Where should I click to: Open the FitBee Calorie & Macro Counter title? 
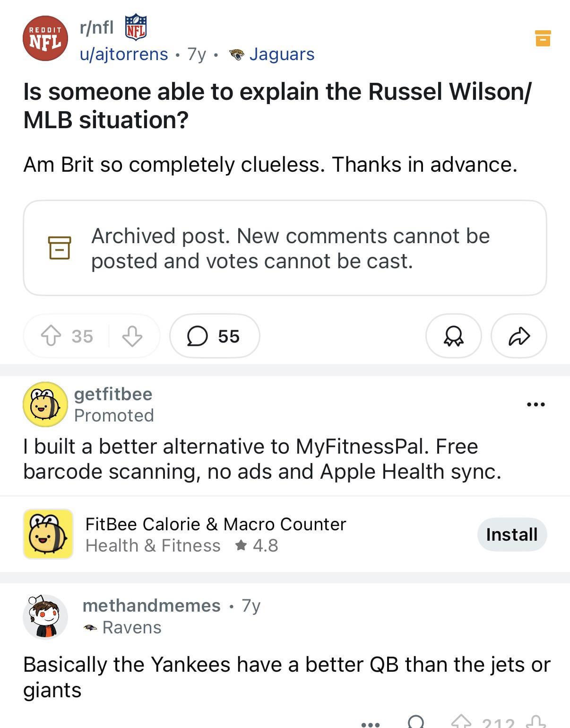click(216, 524)
